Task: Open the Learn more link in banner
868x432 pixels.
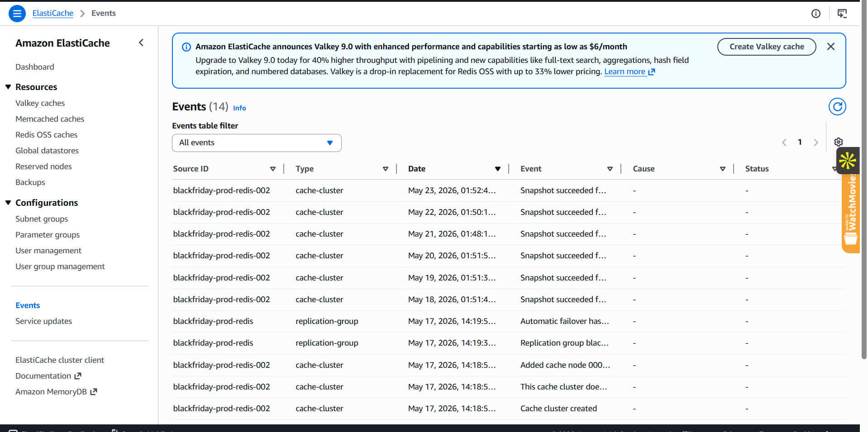Action: (x=630, y=71)
